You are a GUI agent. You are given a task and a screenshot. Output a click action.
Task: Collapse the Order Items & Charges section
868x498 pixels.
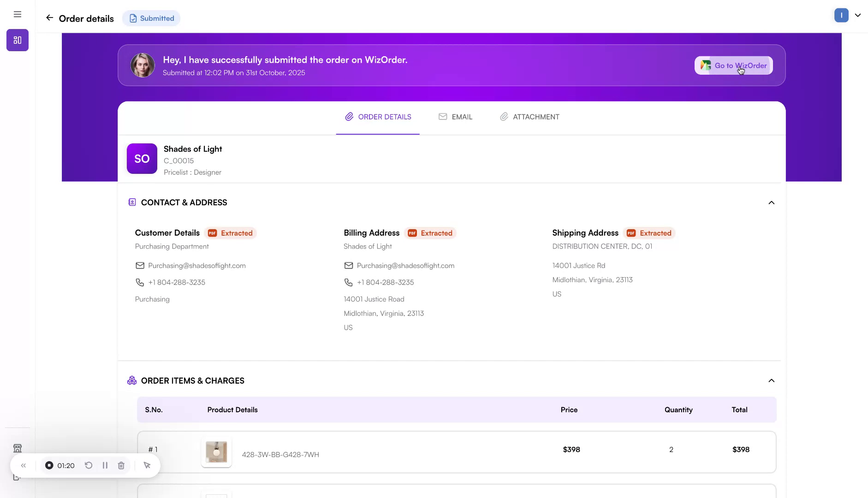tap(772, 380)
